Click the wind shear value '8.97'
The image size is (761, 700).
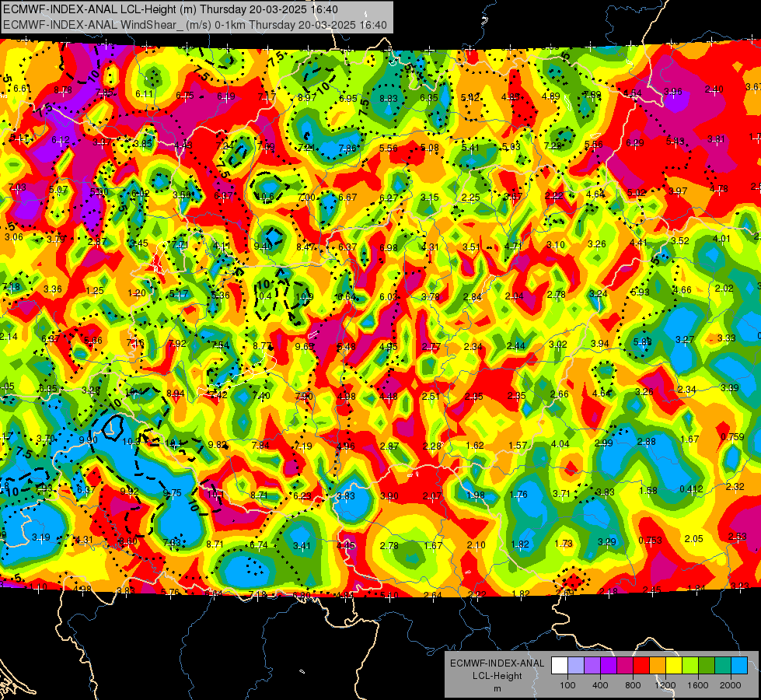307,98
